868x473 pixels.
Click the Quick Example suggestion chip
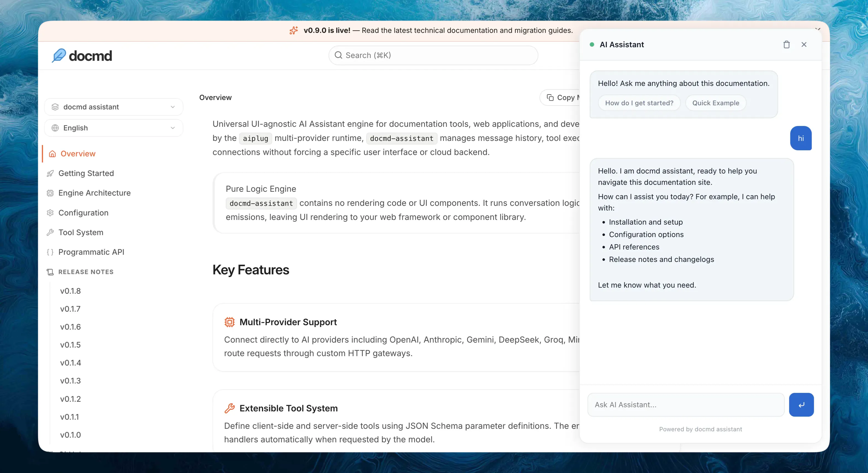pos(716,103)
